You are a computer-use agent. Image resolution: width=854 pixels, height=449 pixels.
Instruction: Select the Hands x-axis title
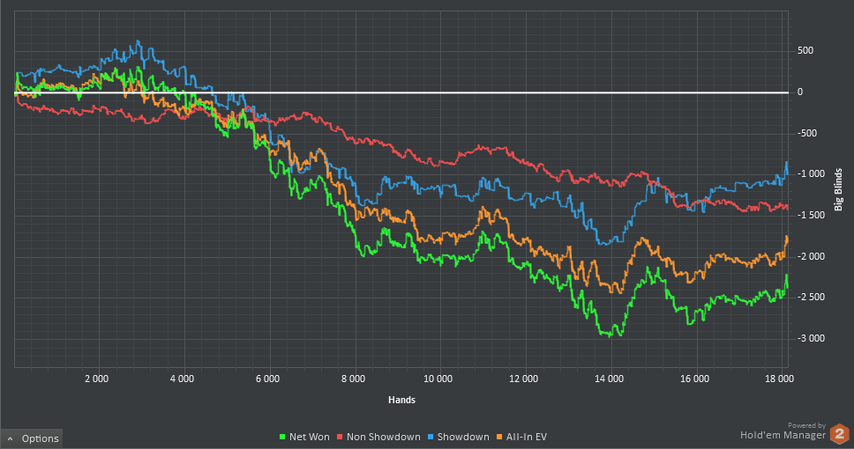402,399
